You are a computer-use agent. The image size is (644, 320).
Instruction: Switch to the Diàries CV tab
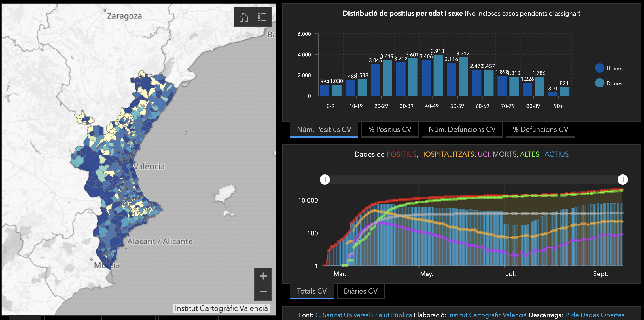pos(361,291)
